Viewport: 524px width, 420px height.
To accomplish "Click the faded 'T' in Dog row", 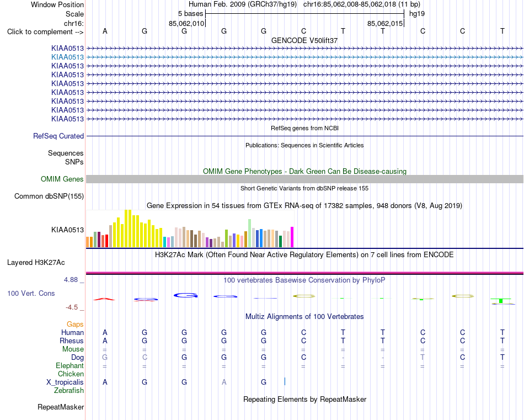I will pyautogui.click(x=423, y=358).
